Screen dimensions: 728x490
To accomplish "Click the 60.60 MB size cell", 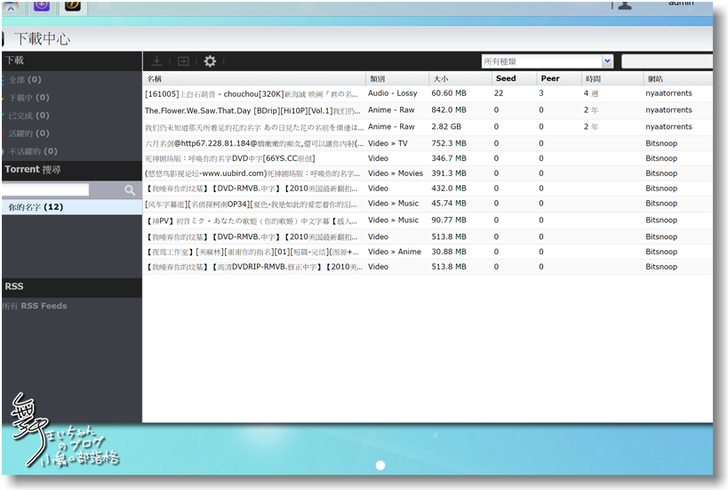I will pyautogui.click(x=449, y=93).
